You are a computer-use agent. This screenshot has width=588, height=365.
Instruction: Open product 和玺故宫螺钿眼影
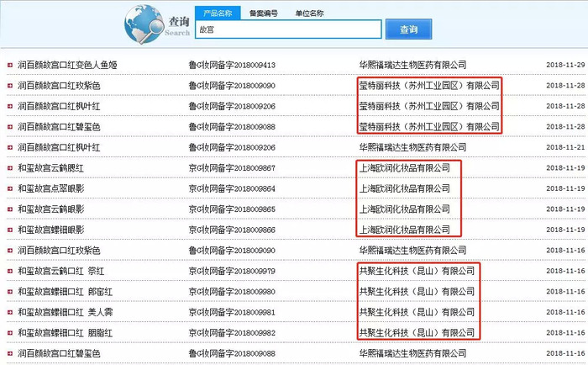click(x=51, y=230)
